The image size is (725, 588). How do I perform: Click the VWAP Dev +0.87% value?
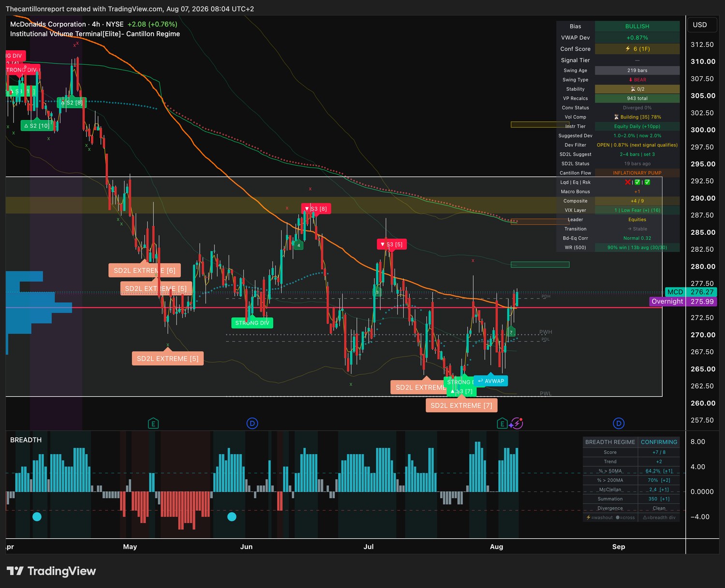pos(637,38)
